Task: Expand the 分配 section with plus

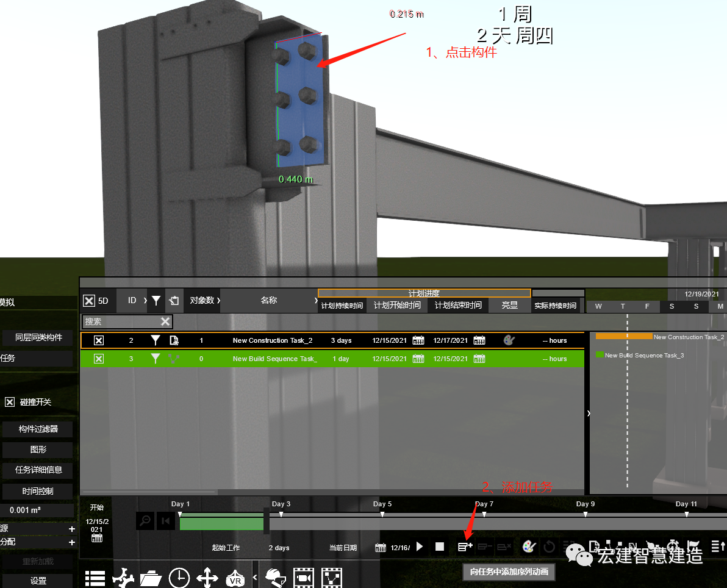Action: click(72, 542)
